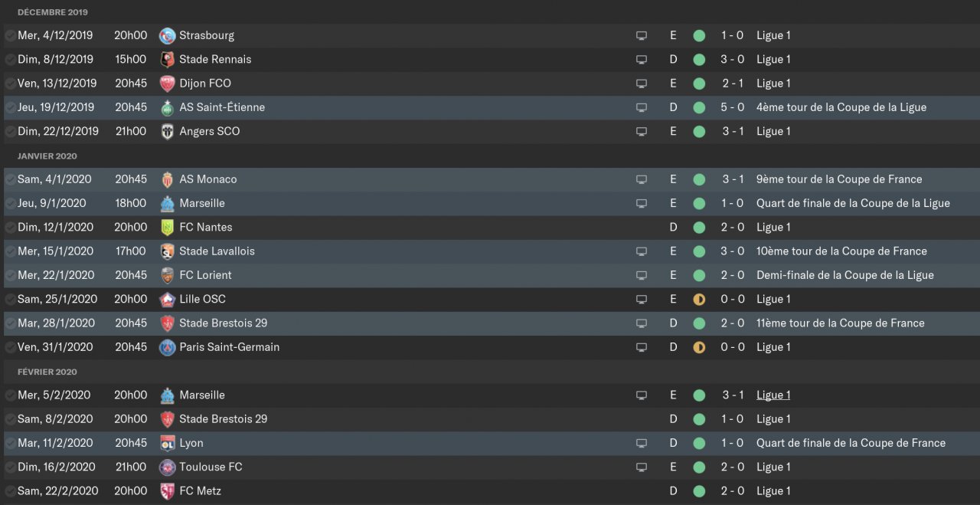
Task: Click the FC Metz team name
Action: point(200,490)
